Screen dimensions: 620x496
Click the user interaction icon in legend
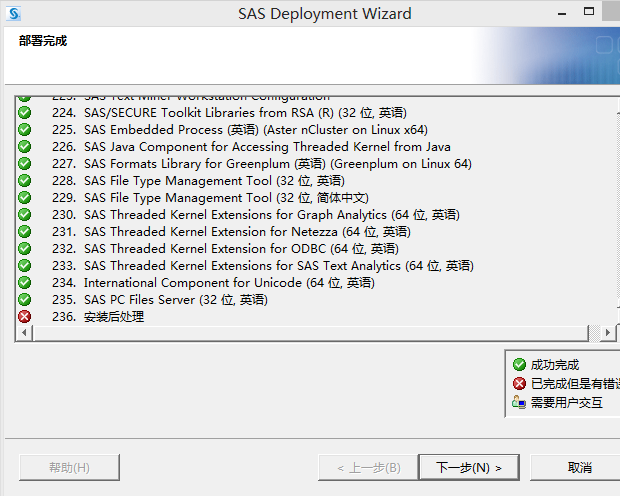click(x=519, y=403)
